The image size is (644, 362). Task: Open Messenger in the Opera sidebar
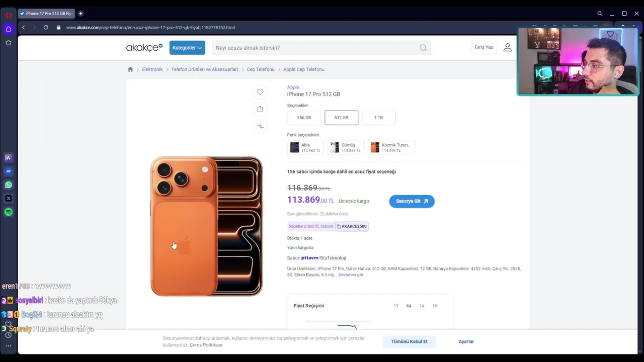(9, 171)
